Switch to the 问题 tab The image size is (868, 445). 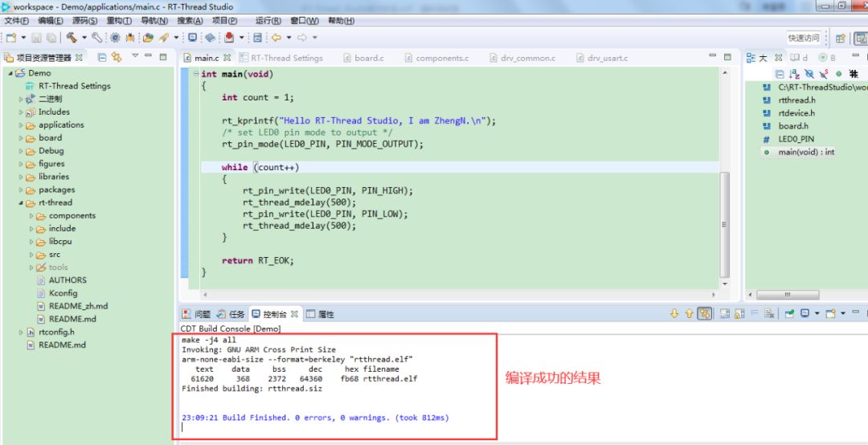point(197,314)
